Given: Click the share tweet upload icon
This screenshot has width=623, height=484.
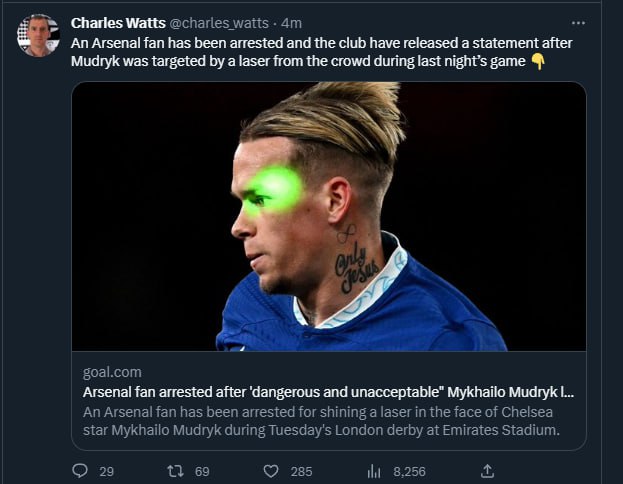Looking at the screenshot, I should [488, 470].
